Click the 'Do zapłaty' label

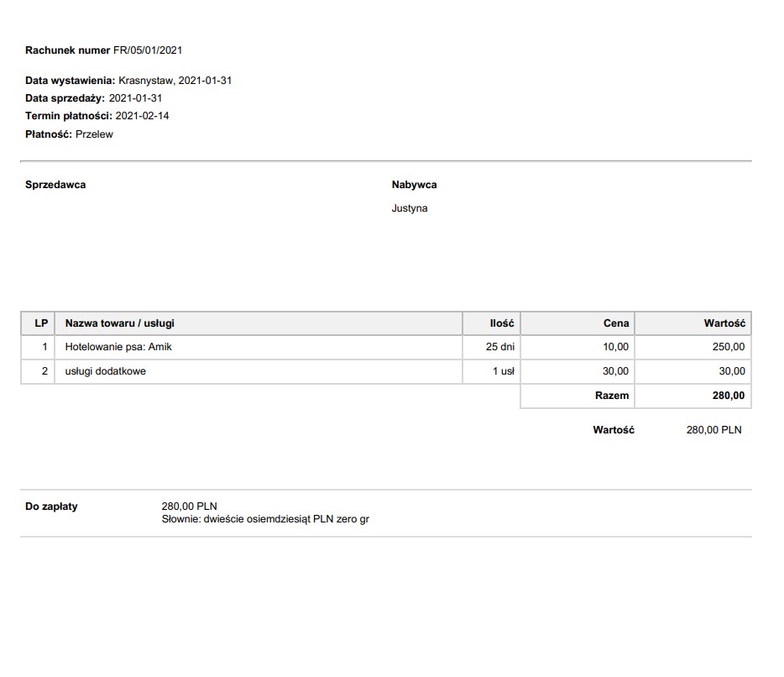[x=51, y=506]
